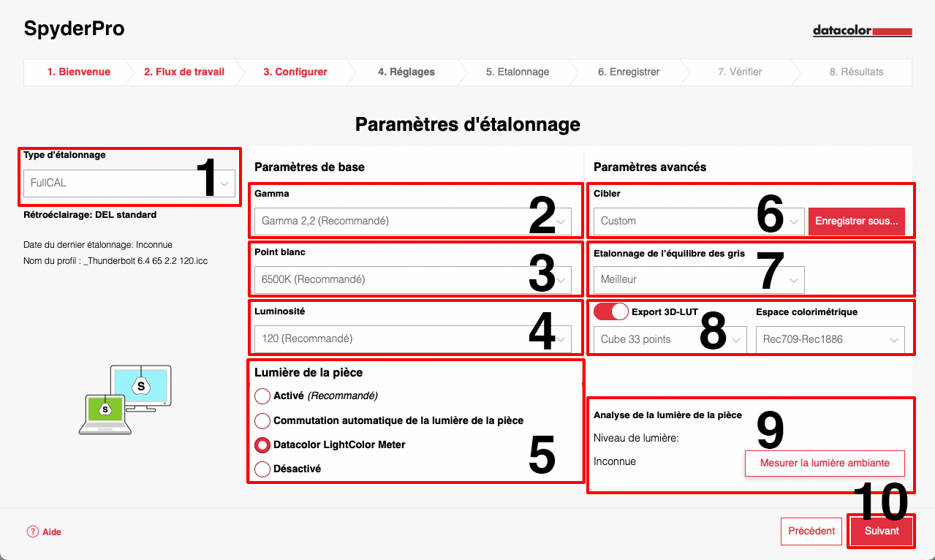Click the Enregistrer sous... button
The width and height of the screenshot is (935, 560).
(x=856, y=221)
